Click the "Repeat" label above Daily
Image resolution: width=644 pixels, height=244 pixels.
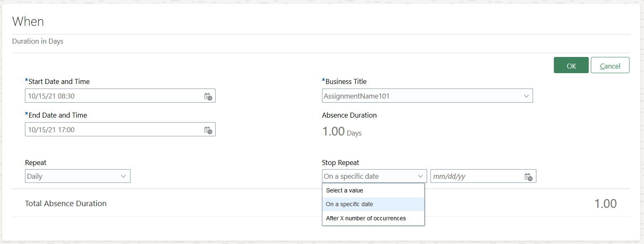[x=36, y=163]
